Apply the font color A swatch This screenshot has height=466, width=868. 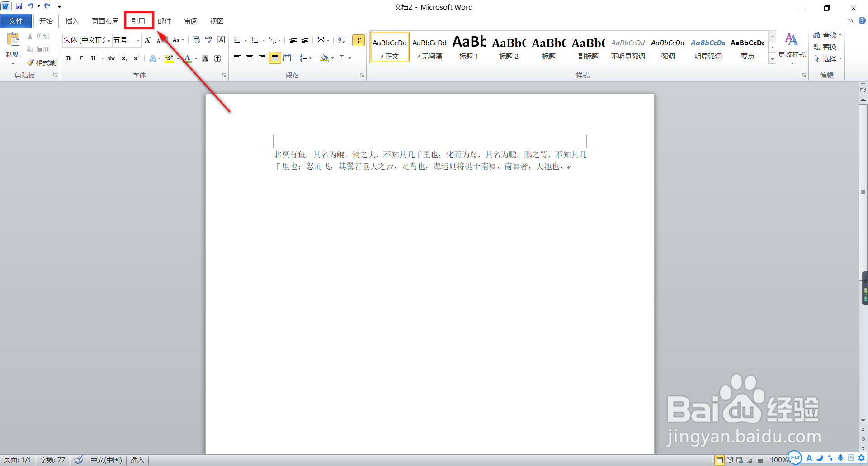coord(188,58)
